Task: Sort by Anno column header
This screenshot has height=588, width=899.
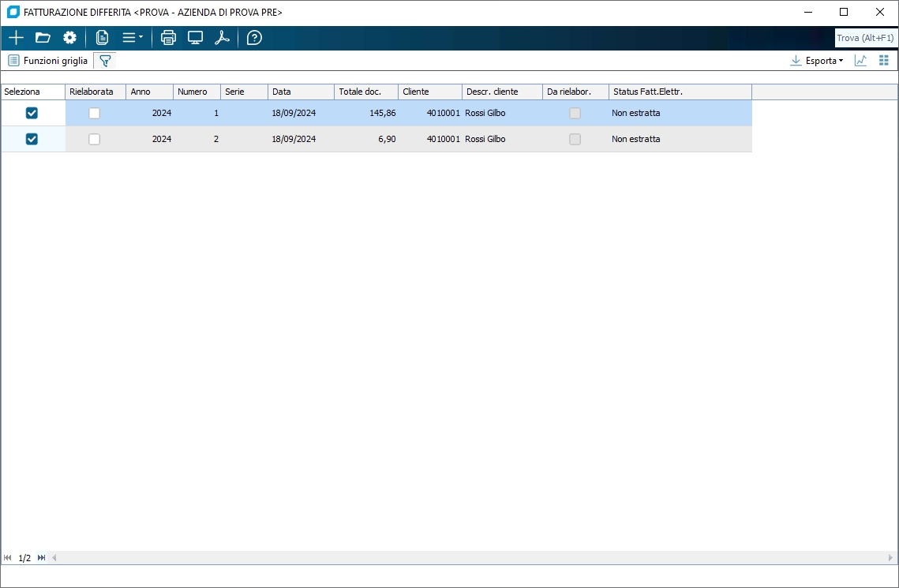Action: click(x=150, y=92)
